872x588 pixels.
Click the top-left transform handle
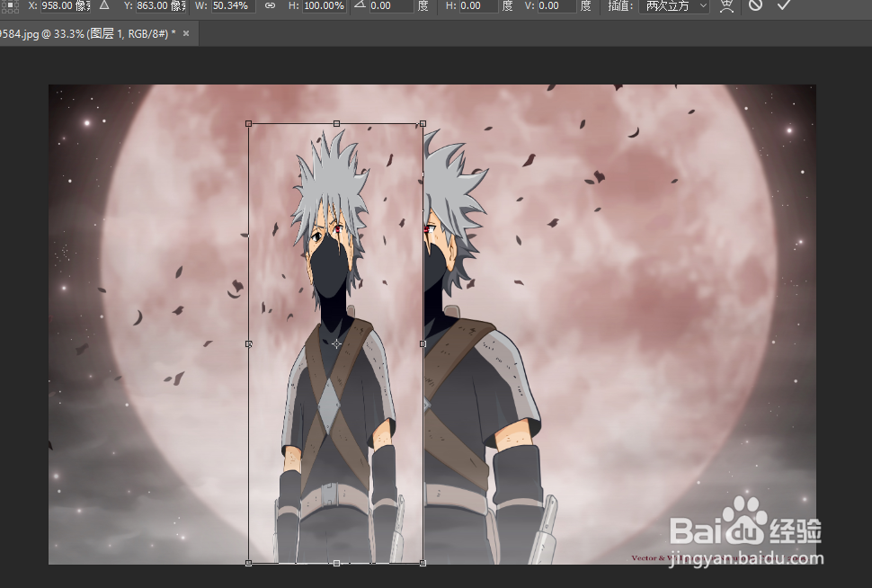(x=249, y=123)
